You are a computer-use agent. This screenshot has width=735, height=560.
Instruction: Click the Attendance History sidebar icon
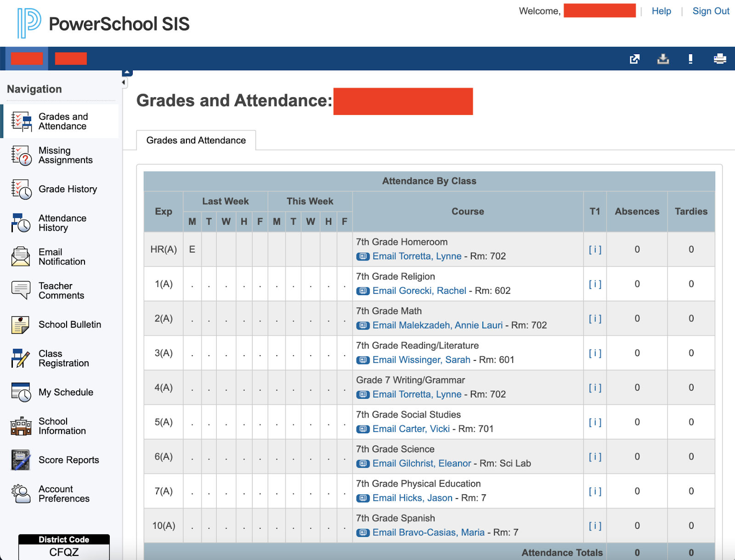(21, 223)
